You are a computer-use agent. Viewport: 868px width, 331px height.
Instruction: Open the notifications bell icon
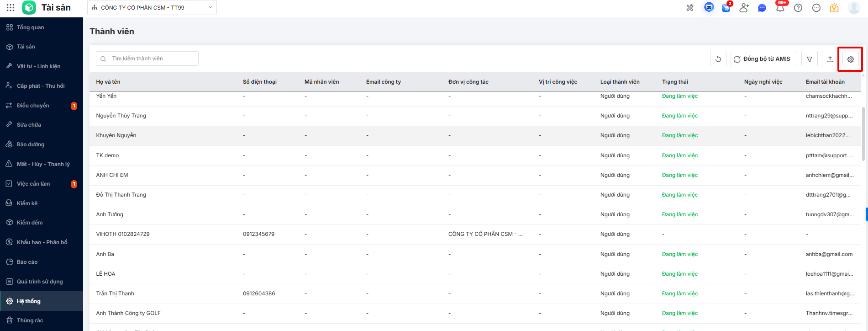coord(780,8)
